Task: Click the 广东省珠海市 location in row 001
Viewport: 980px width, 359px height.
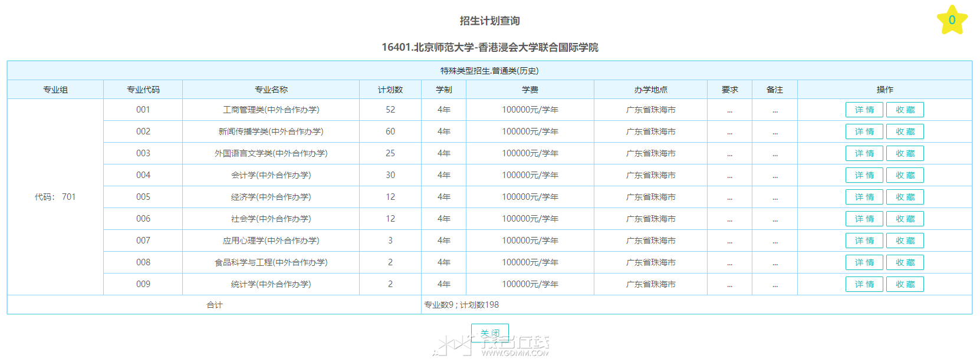Action: pyautogui.click(x=651, y=110)
